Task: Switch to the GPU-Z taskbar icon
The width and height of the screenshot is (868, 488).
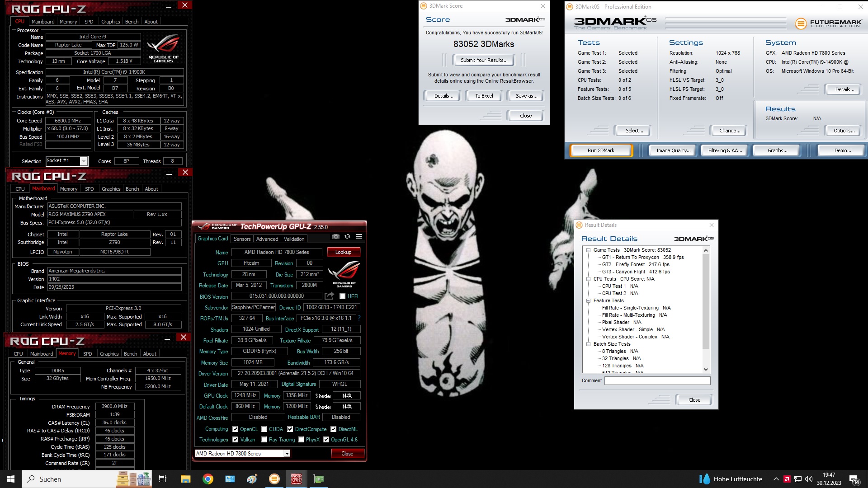Action: coord(319,479)
